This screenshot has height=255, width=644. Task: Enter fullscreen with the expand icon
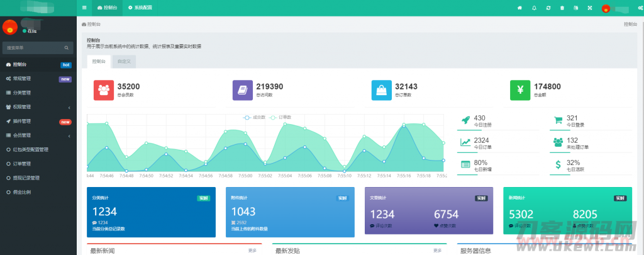pos(575,8)
